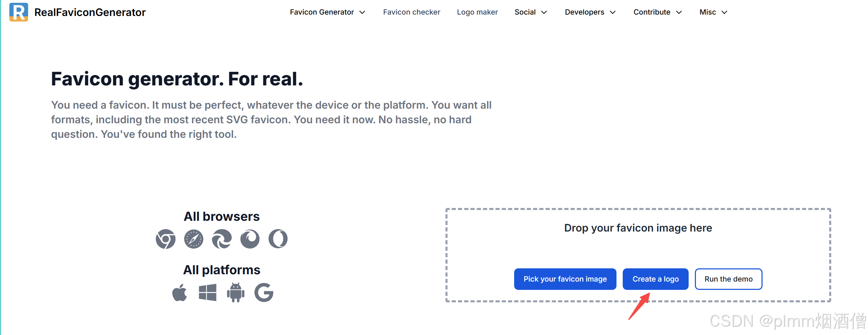Click the Apple platform icon
Screen dimensions: 868x335
tap(180, 292)
